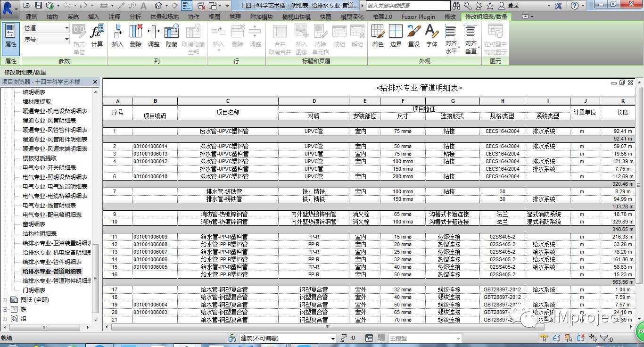
Task: Select cell with code 031001006014
Action: click(x=155, y=147)
